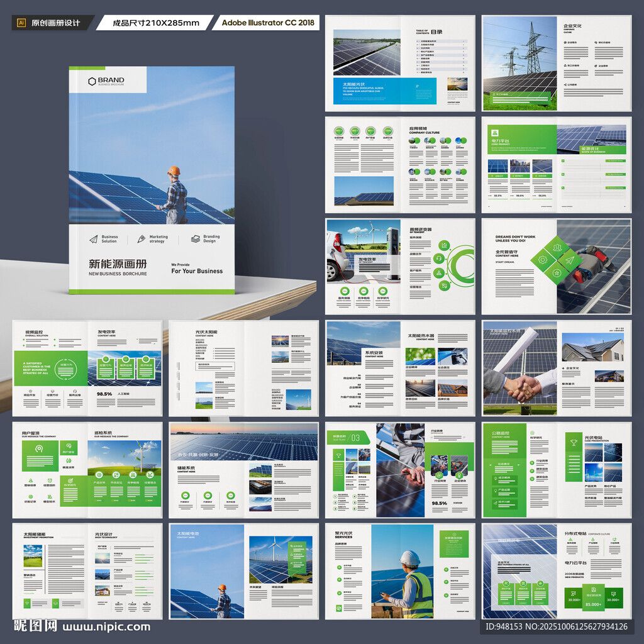Viewport: 644px width, 644px height.
Task: Click the 太阳能热水器 heading
Action: point(421,336)
